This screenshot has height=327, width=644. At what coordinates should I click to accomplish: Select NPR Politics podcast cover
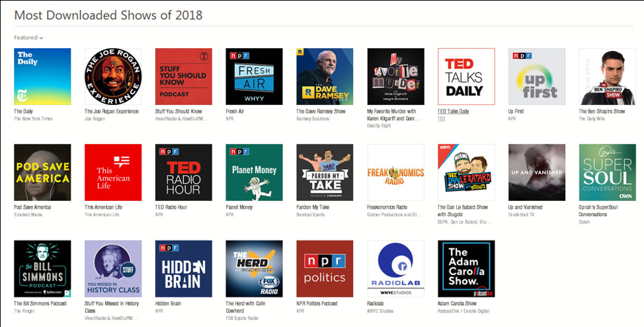pos(325,269)
